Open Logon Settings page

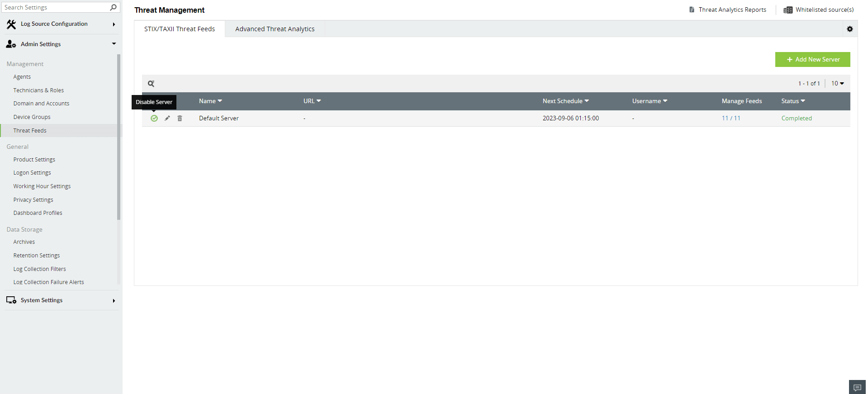coord(32,173)
